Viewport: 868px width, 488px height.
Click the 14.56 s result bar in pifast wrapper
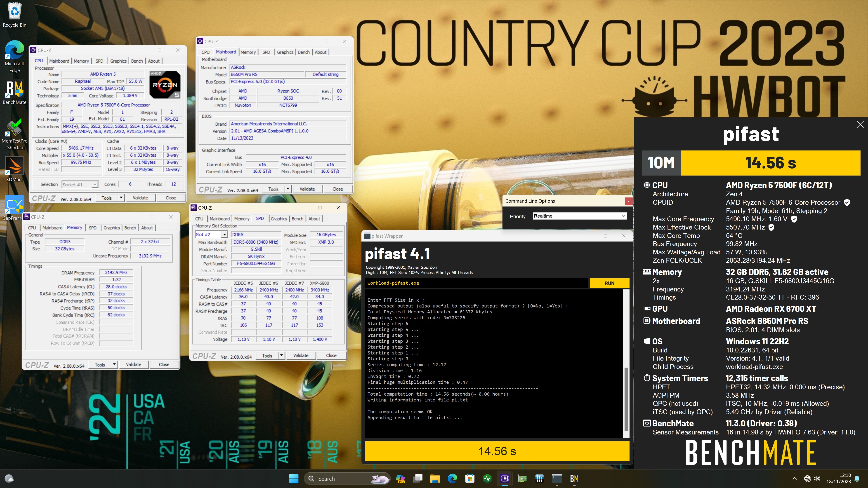pyautogui.click(x=497, y=451)
